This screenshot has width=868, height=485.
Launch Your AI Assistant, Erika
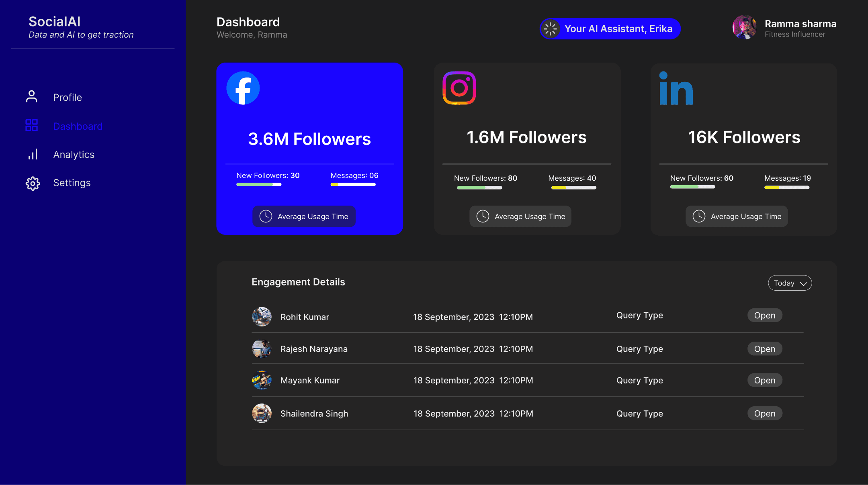click(610, 29)
